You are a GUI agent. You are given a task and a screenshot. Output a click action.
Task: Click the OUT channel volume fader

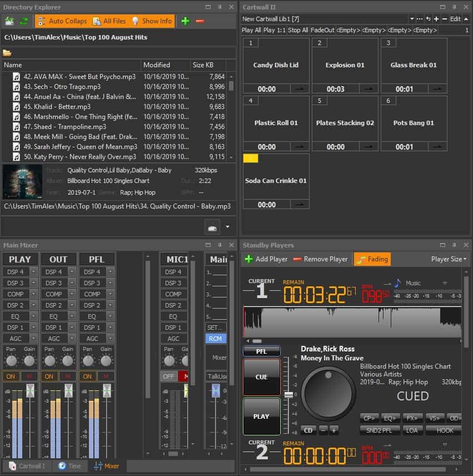coord(68,391)
